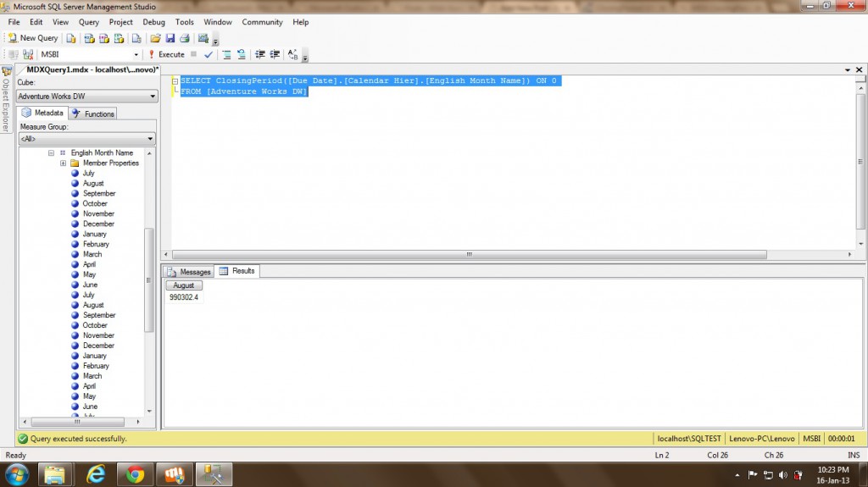This screenshot has width=868, height=487.
Task: Collapse the English Month Name node
Action: 52,153
